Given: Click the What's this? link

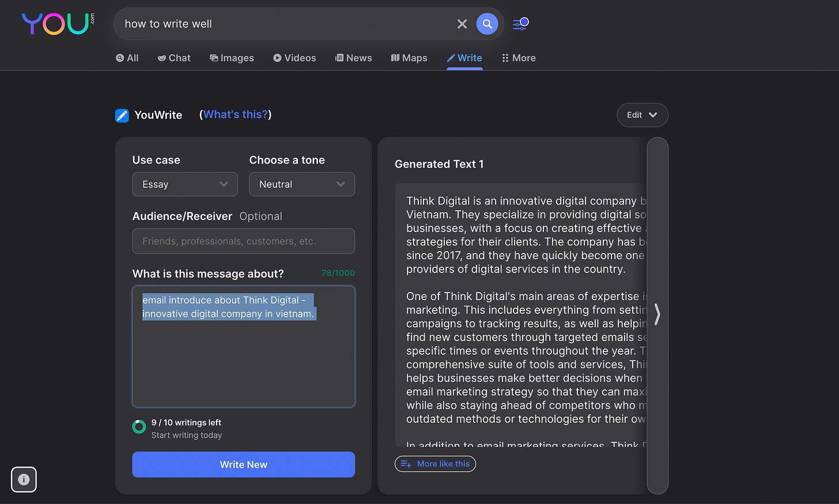Looking at the screenshot, I should click(236, 115).
